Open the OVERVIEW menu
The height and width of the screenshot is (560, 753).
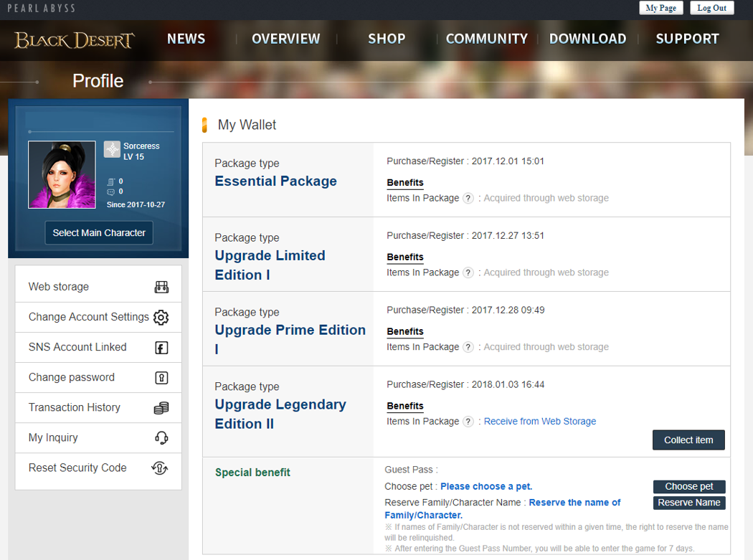285,39
